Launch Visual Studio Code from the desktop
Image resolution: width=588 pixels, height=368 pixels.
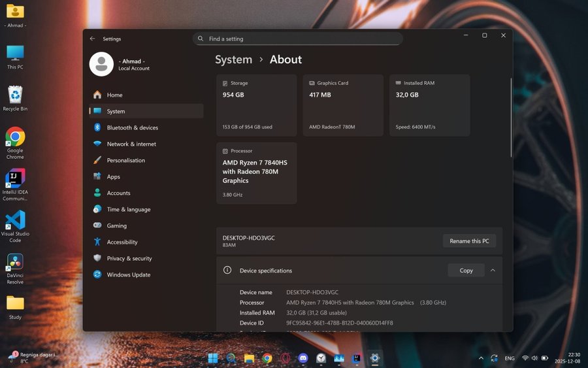click(x=15, y=221)
